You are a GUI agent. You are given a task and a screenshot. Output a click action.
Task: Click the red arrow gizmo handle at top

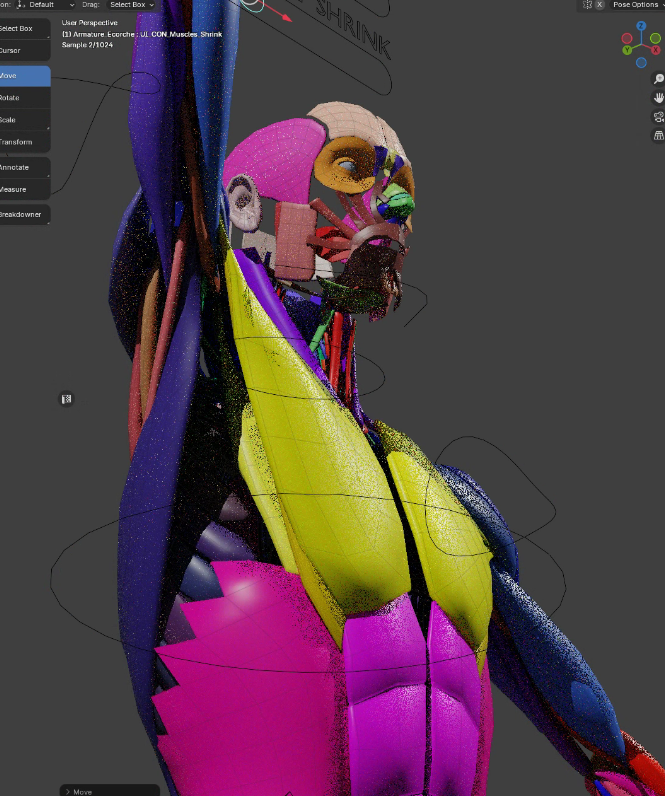point(287,18)
